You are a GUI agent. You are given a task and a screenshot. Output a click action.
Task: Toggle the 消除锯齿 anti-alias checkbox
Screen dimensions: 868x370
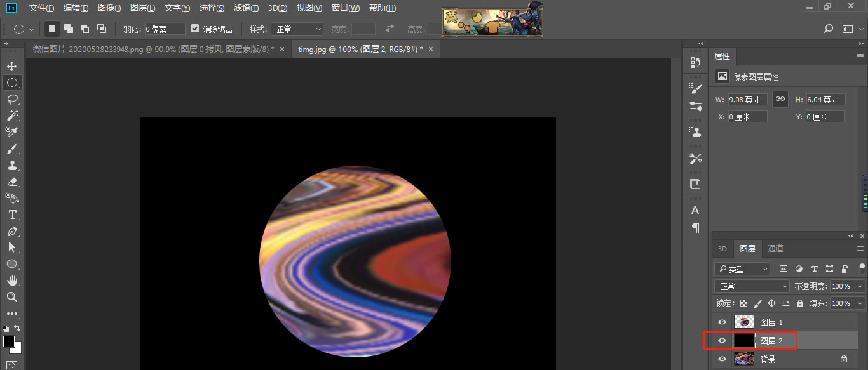coord(195,29)
